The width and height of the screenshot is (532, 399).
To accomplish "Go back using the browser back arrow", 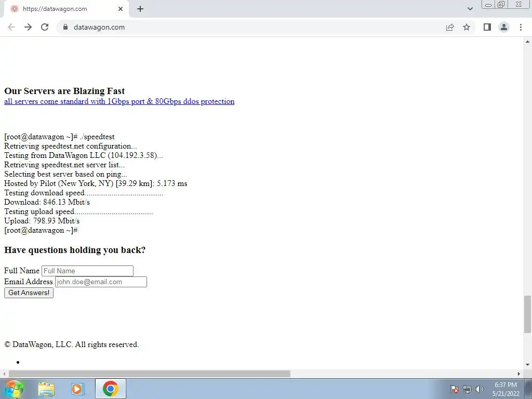I will (x=11, y=27).
